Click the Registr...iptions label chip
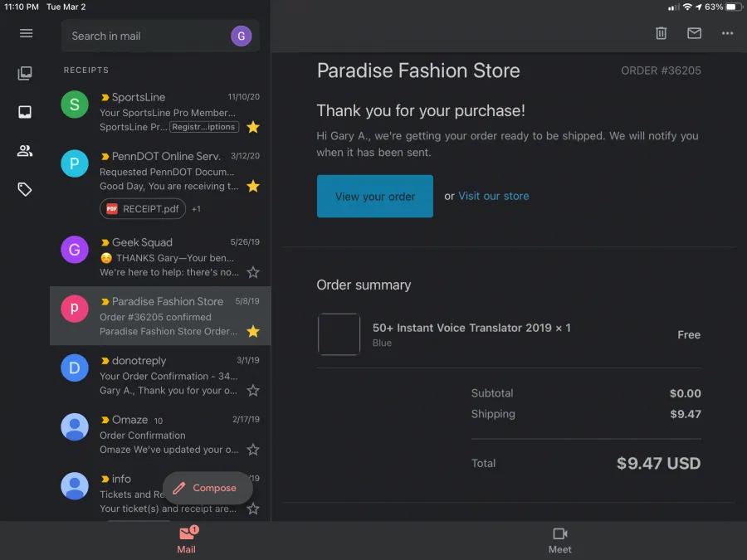The height and width of the screenshot is (560, 747). [204, 127]
